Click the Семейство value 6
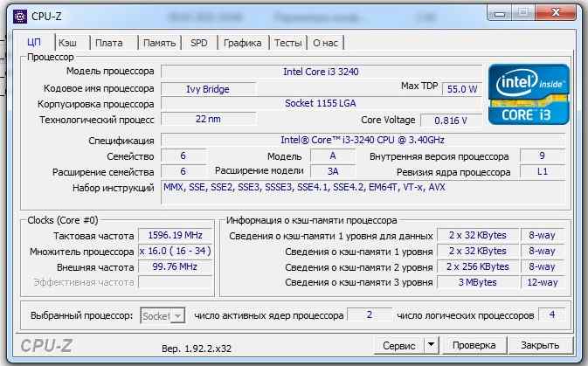 (x=183, y=156)
